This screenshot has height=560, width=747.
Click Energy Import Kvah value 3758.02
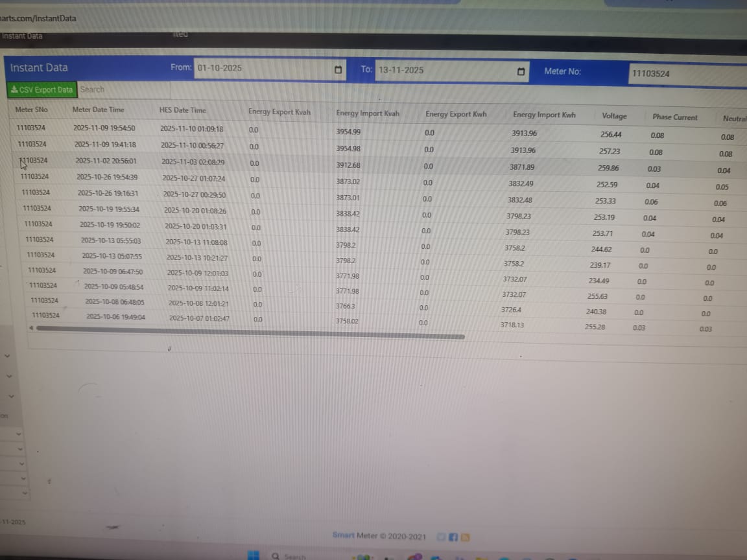click(347, 321)
